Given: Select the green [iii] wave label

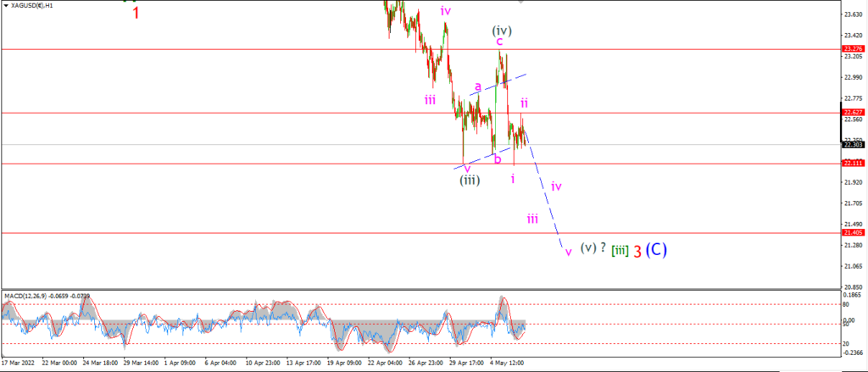Looking at the screenshot, I should (620, 251).
